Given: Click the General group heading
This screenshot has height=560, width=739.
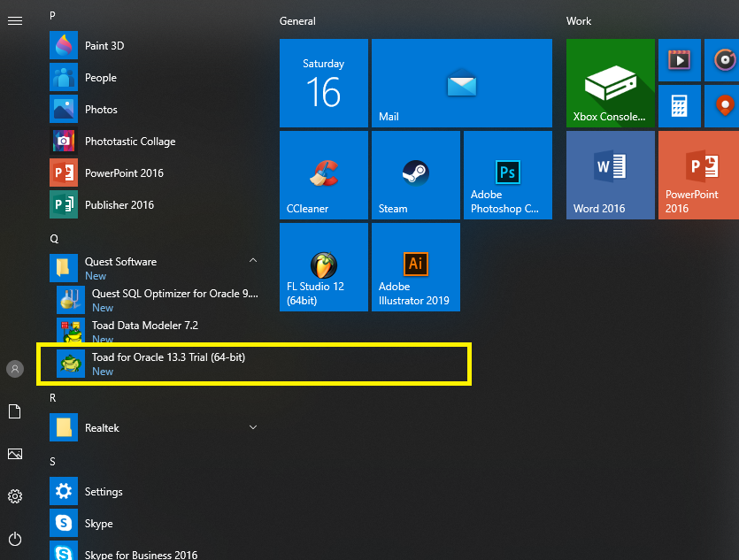Looking at the screenshot, I should (297, 21).
